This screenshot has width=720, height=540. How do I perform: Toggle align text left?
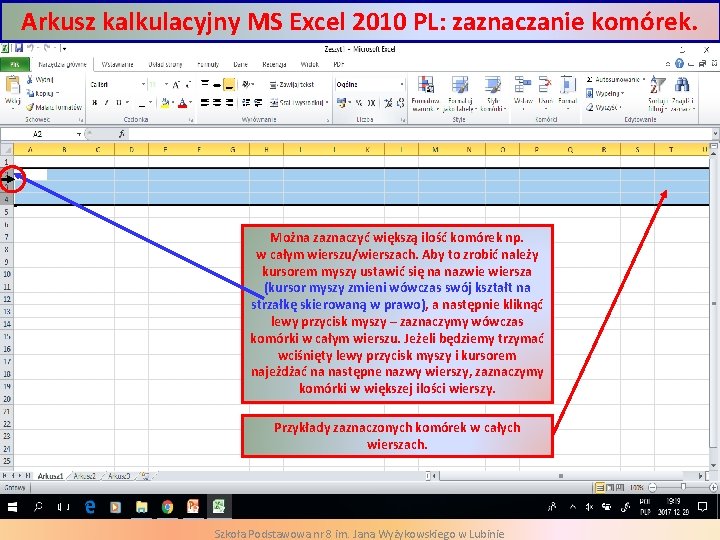coord(205,102)
